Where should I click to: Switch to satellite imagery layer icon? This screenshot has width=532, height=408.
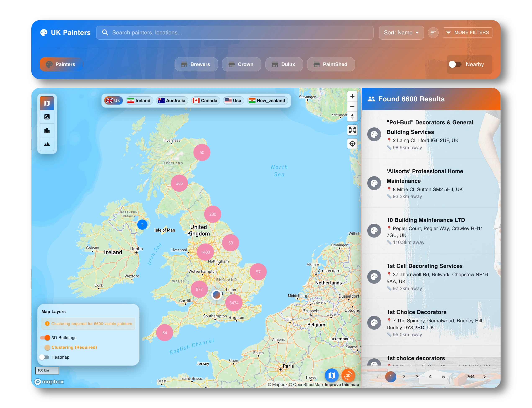point(47,117)
